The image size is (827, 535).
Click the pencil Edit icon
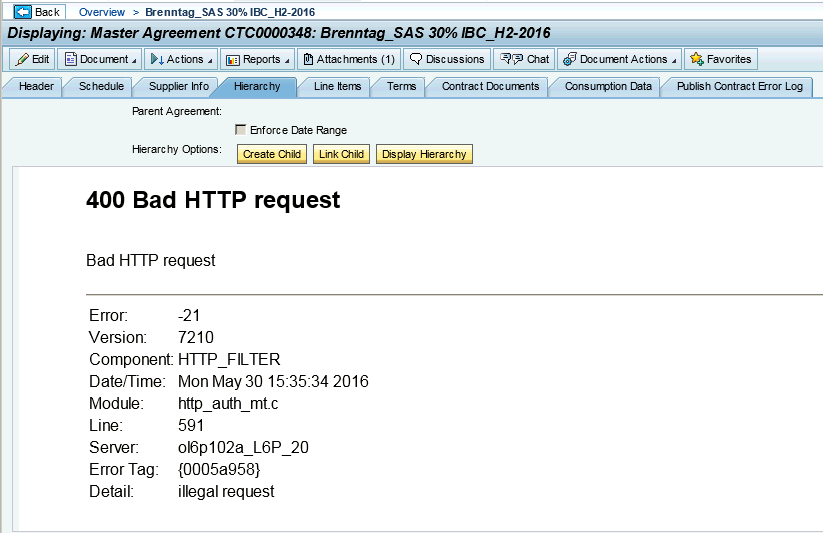coord(22,59)
